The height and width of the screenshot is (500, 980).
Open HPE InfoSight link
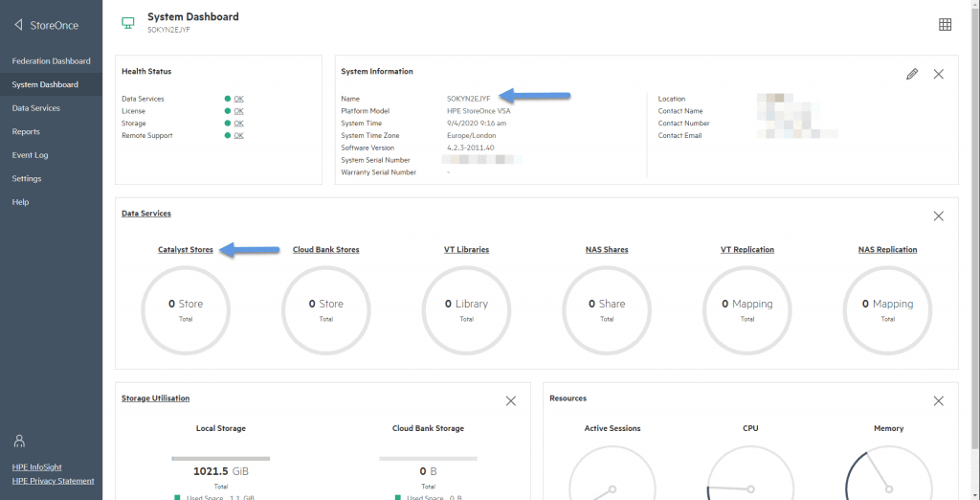[x=37, y=467]
